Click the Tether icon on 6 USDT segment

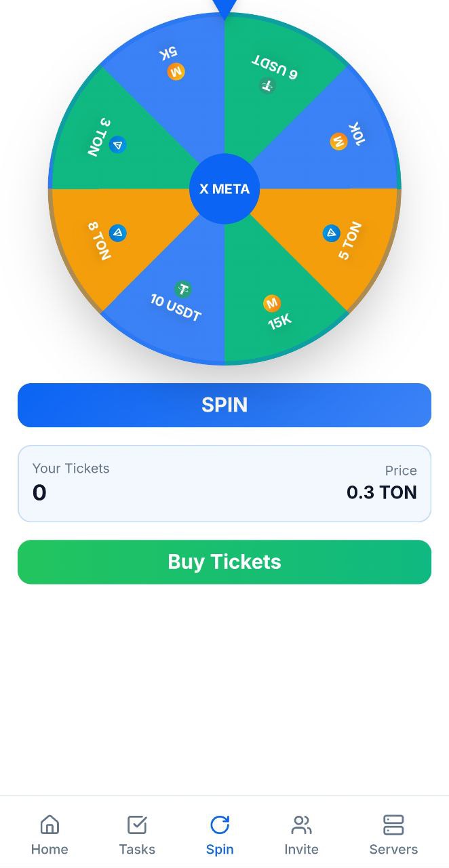(268, 85)
